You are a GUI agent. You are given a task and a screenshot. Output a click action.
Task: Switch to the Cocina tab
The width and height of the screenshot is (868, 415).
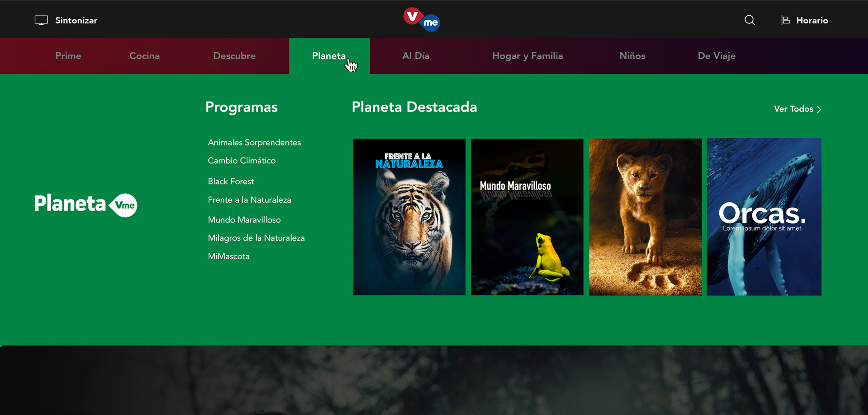click(145, 56)
